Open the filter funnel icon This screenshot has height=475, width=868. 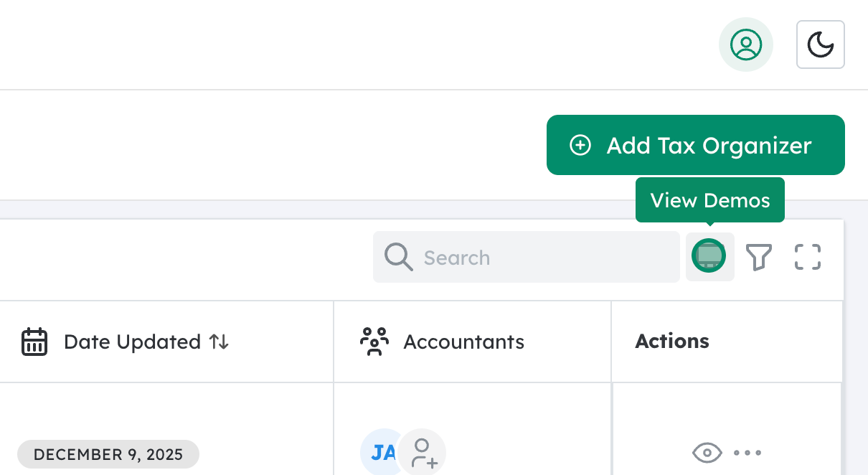[760, 256]
